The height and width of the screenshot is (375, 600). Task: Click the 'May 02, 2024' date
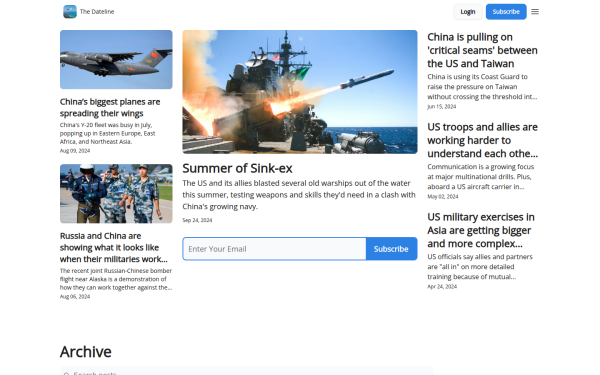[443, 196]
